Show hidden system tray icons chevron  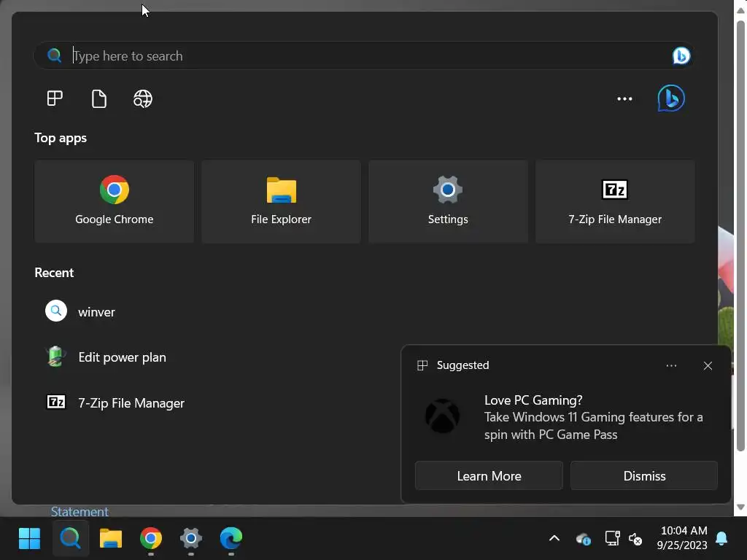click(x=554, y=539)
